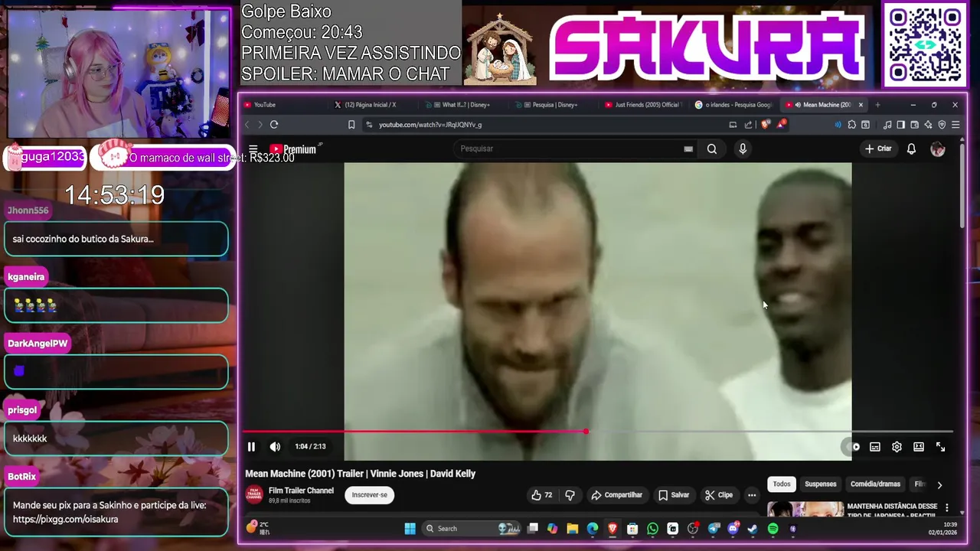
Task: Select the Todos filter chip
Action: (782, 484)
